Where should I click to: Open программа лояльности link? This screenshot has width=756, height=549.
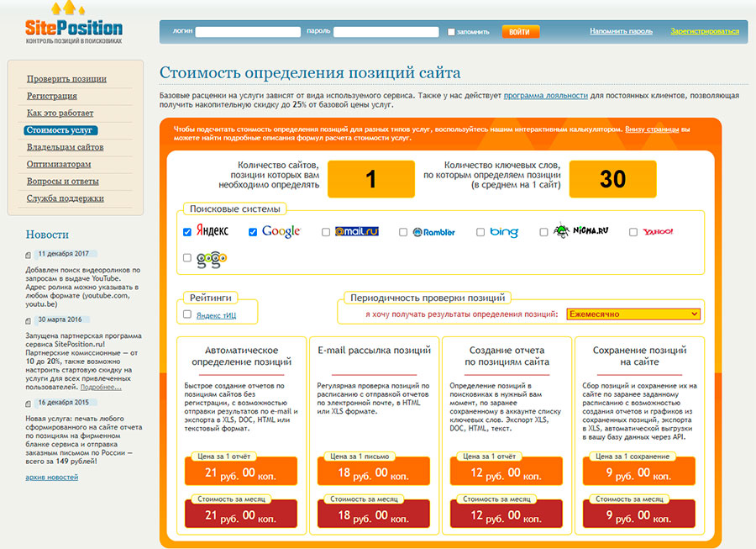(546, 96)
